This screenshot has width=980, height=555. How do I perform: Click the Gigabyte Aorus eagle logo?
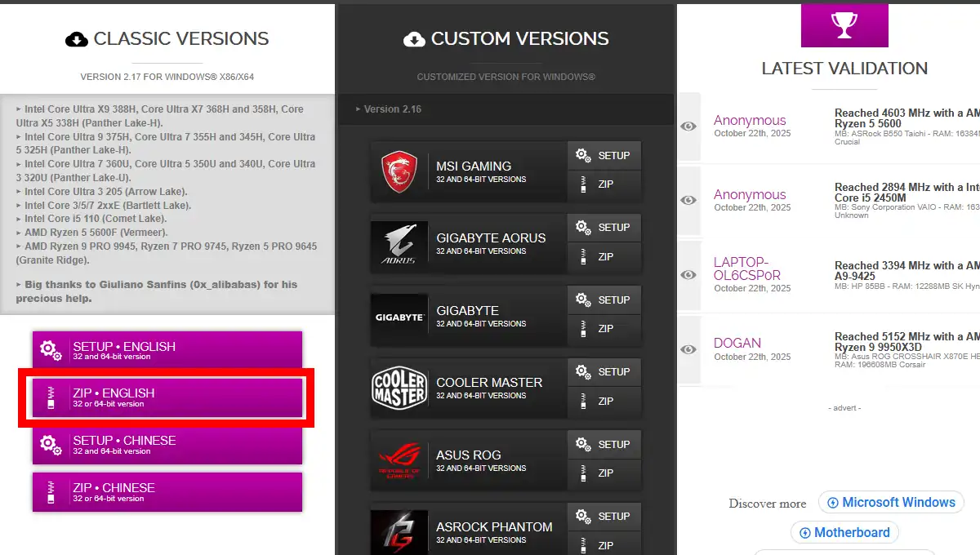[399, 244]
